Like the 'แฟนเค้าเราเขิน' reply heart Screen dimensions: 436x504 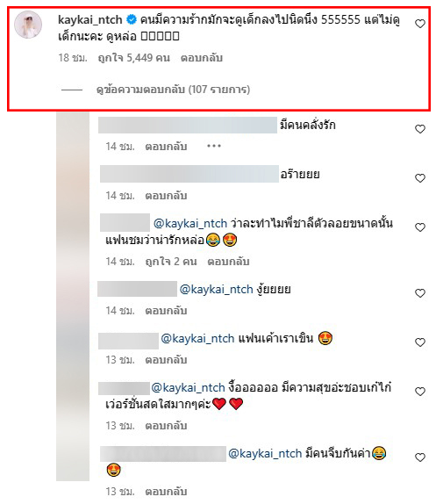pyautogui.click(x=420, y=342)
